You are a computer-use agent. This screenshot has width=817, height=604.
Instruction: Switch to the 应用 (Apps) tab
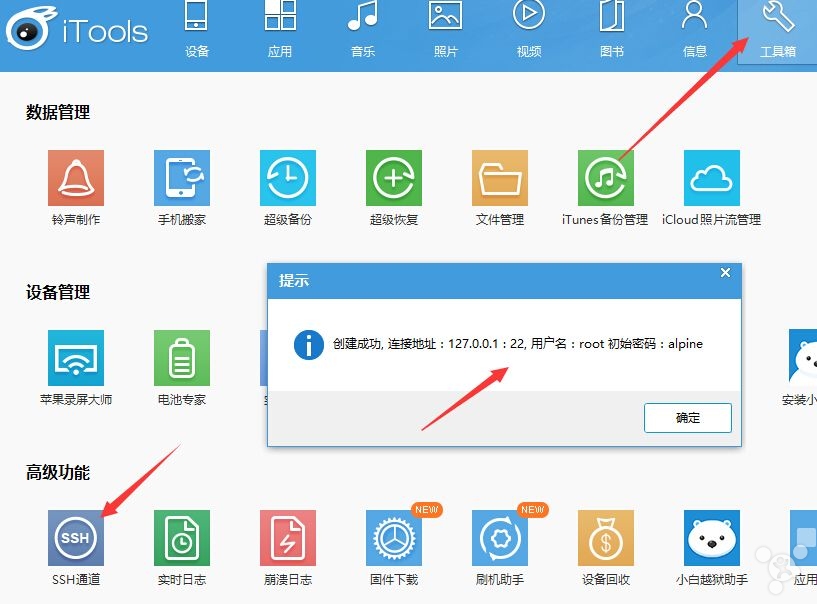click(280, 30)
